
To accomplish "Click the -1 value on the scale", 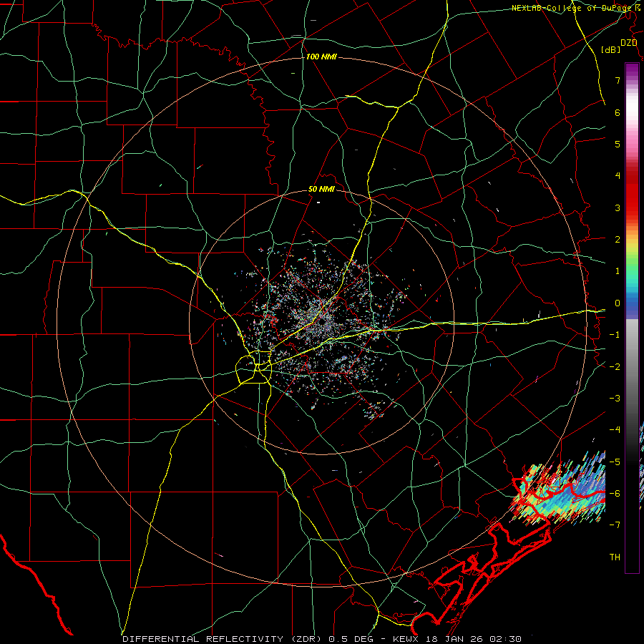I will [x=615, y=335].
